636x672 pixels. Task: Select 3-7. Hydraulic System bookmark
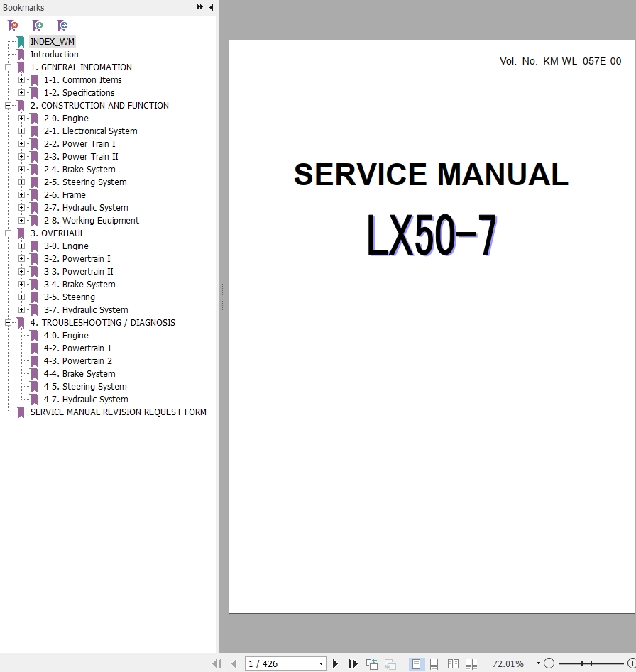coord(86,310)
